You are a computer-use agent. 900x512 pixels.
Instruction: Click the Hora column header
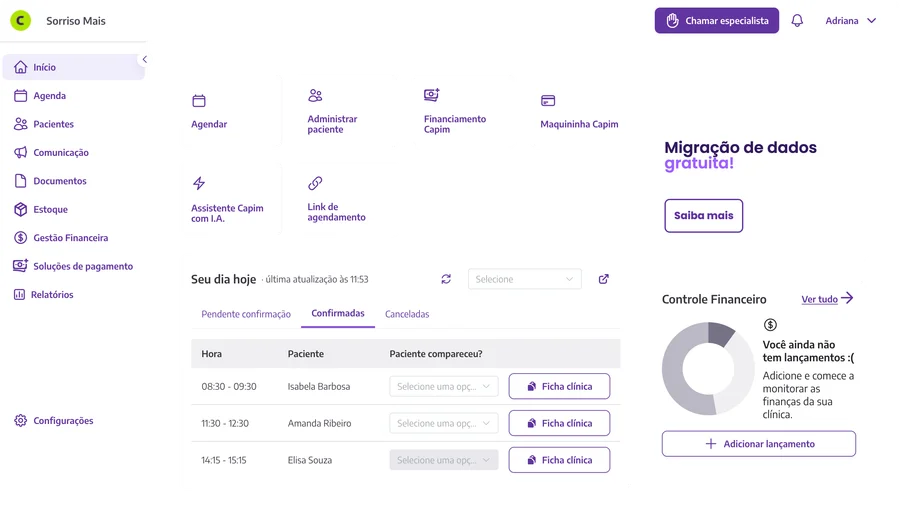[x=211, y=354]
